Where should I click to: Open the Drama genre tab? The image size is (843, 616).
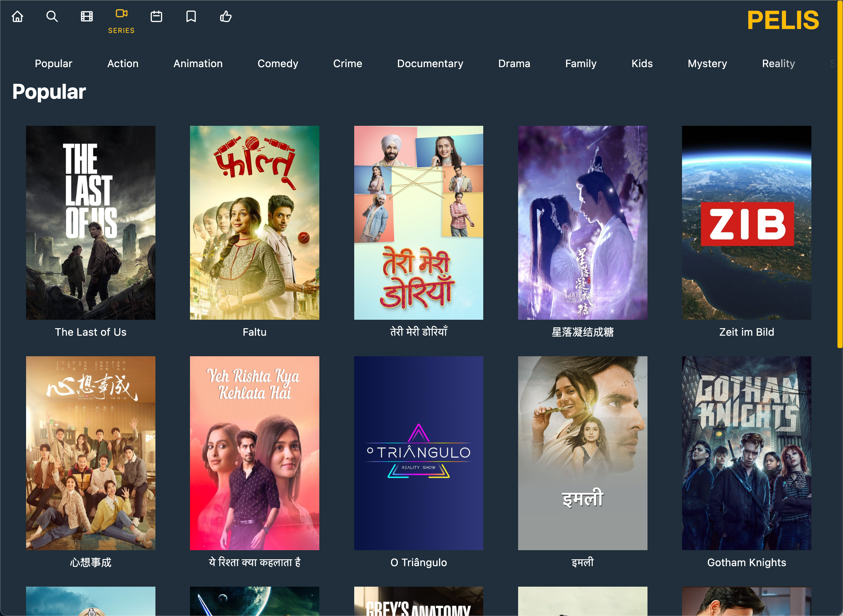point(514,63)
